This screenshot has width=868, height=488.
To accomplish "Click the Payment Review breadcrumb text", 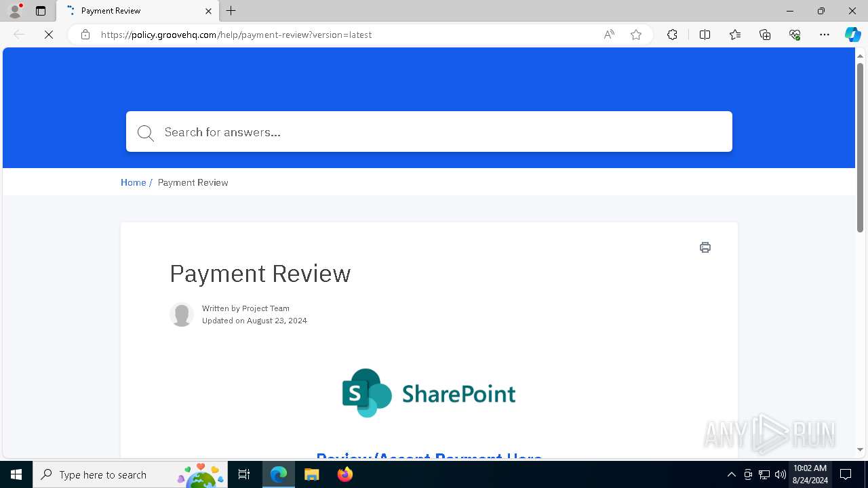I will [193, 182].
